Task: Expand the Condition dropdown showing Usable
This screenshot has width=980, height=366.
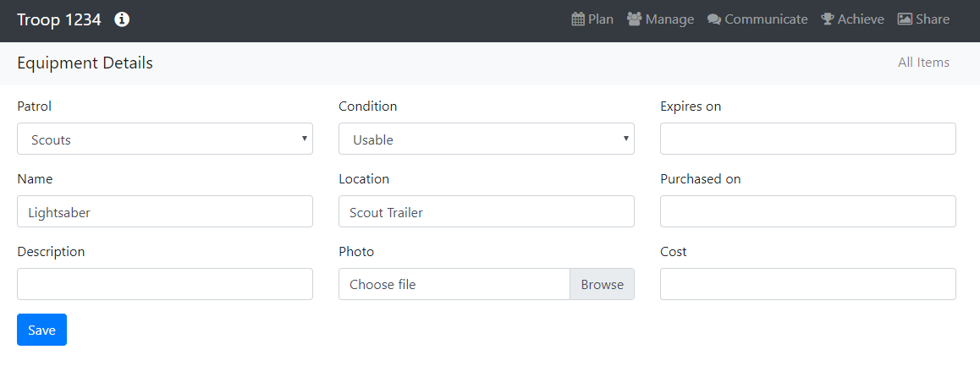Action: 487,139
